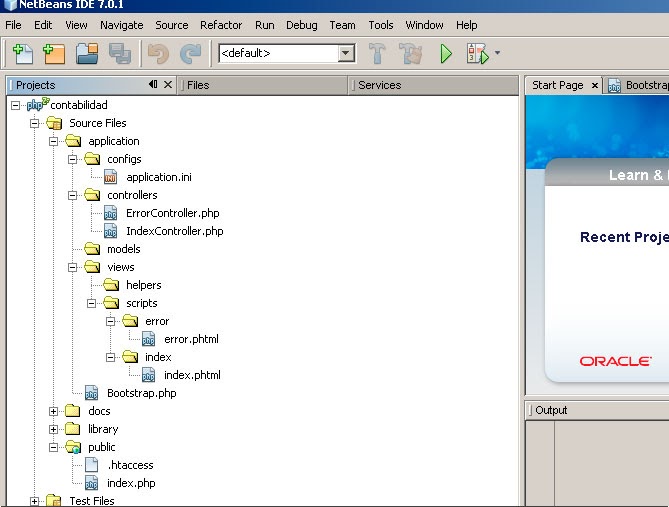Click the Clean and Build icon

pyautogui.click(x=410, y=54)
